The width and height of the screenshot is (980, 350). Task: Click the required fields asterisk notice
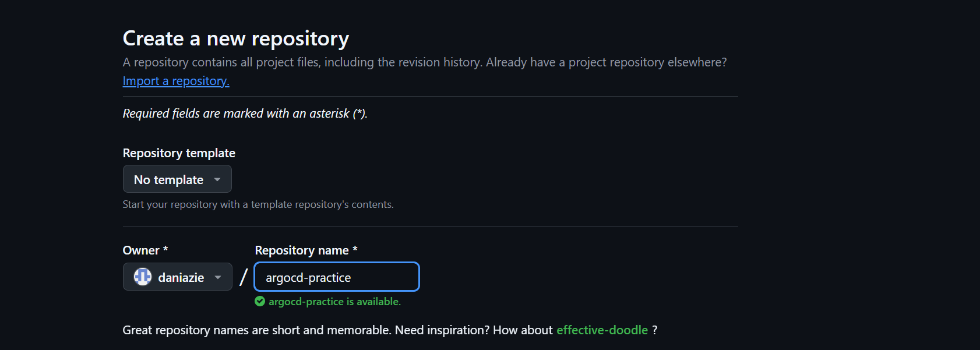click(245, 114)
